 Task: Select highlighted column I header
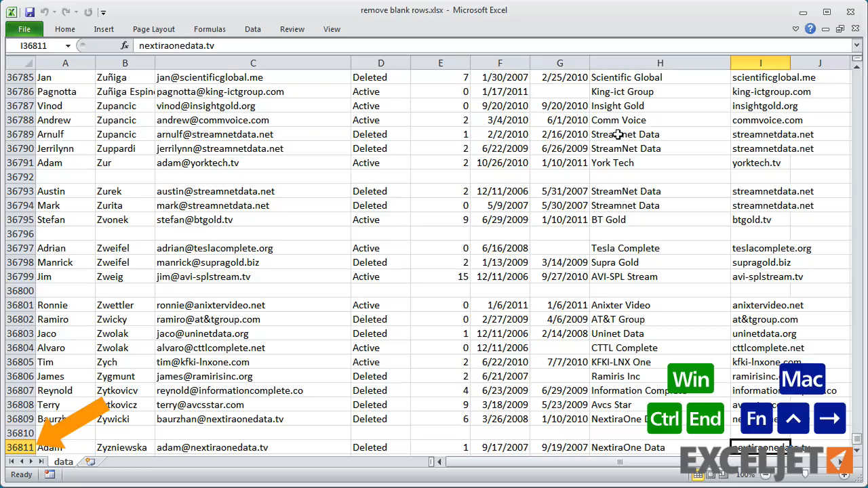tap(760, 63)
